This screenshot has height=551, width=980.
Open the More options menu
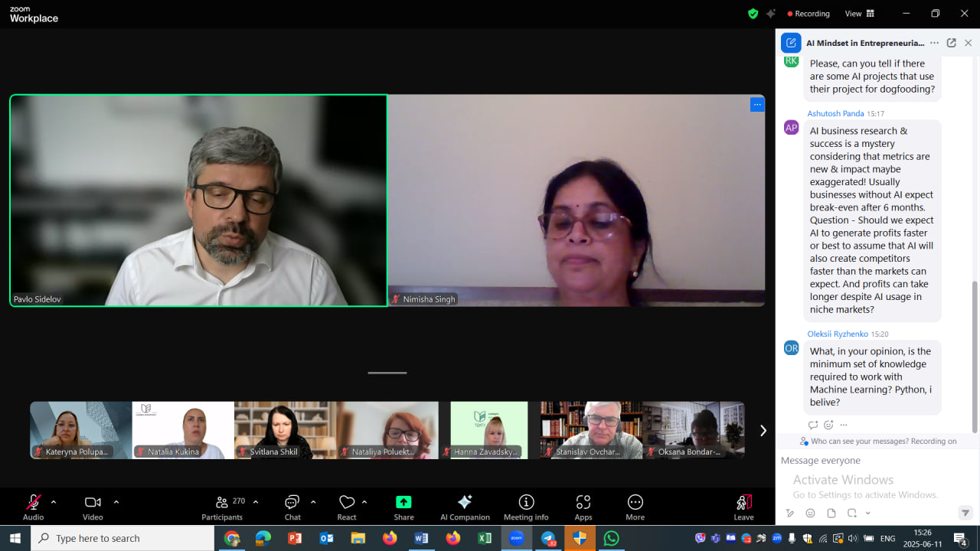(635, 507)
